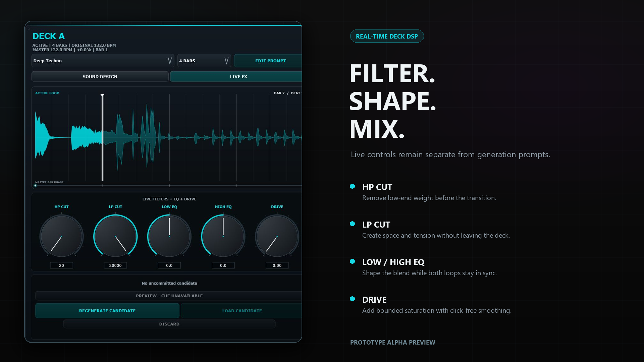The width and height of the screenshot is (644, 362).
Task: Click the LOAD CANDIDATE button
Action: point(241,311)
